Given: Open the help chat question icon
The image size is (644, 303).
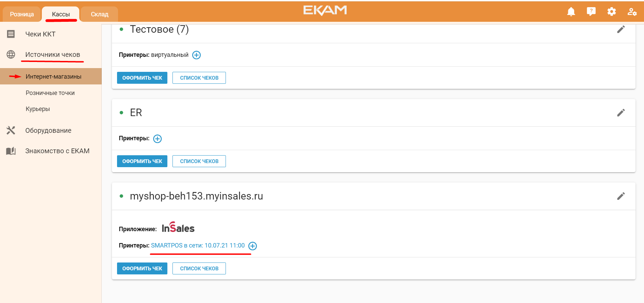Looking at the screenshot, I should click(x=591, y=12).
